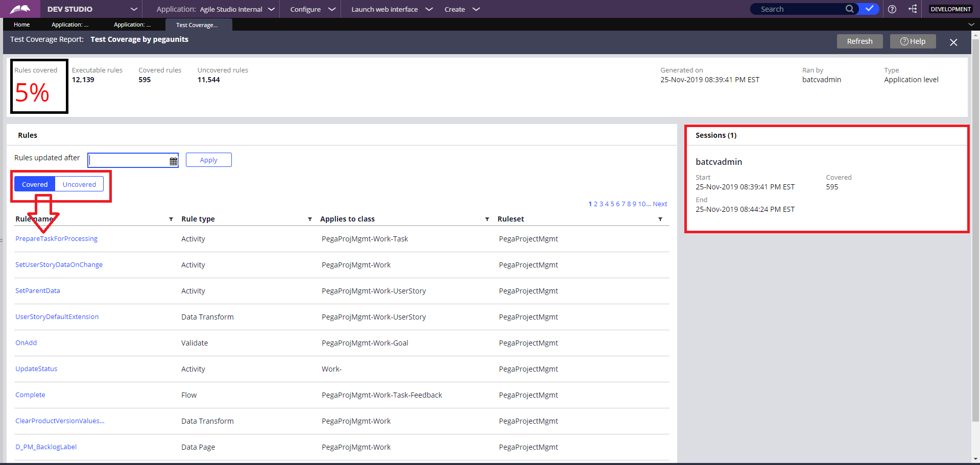This screenshot has width=980, height=465.
Task: Select batcvadmin session entry
Action: pyautogui.click(x=719, y=162)
